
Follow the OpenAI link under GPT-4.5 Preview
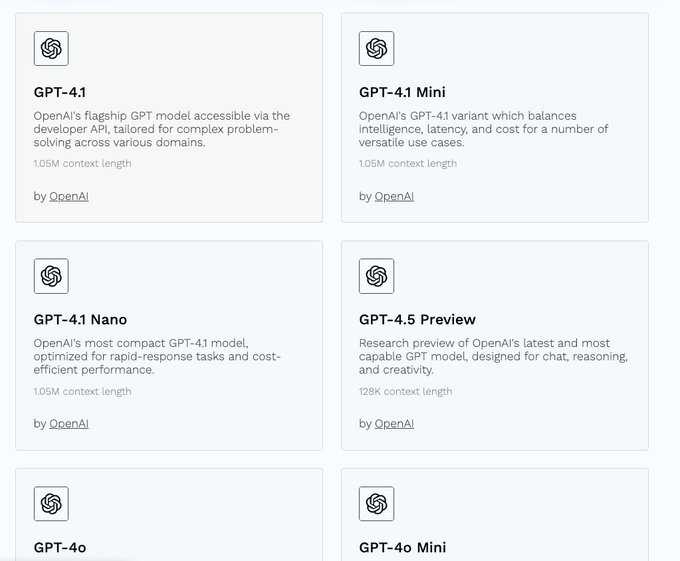click(394, 424)
